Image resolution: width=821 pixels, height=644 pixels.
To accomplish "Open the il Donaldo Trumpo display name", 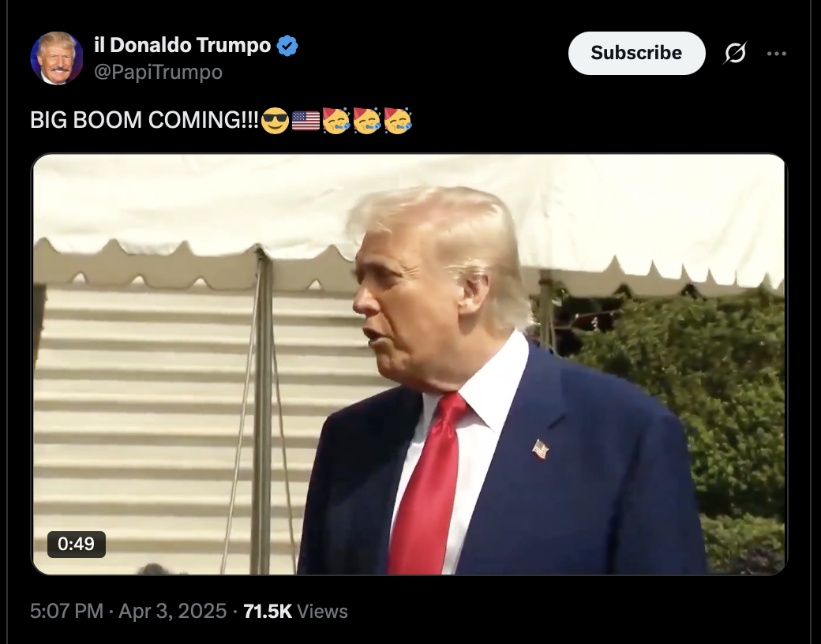I will pyautogui.click(x=182, y=45).
